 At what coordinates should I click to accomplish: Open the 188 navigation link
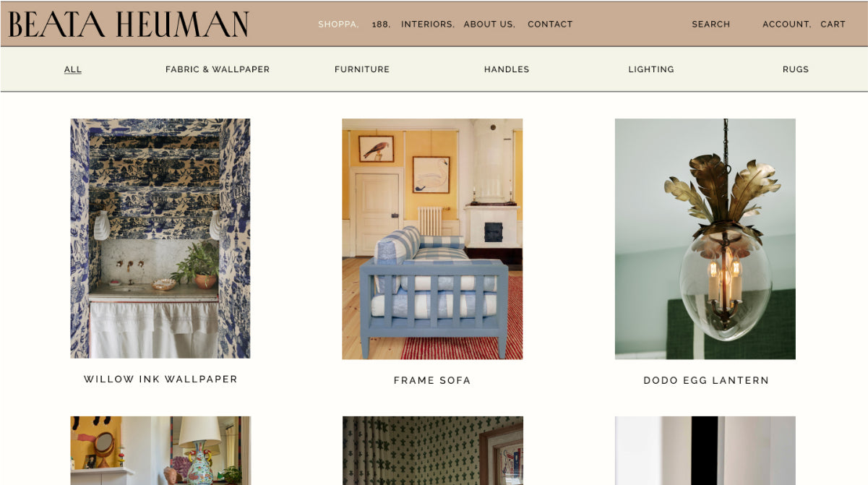[381, 25]
